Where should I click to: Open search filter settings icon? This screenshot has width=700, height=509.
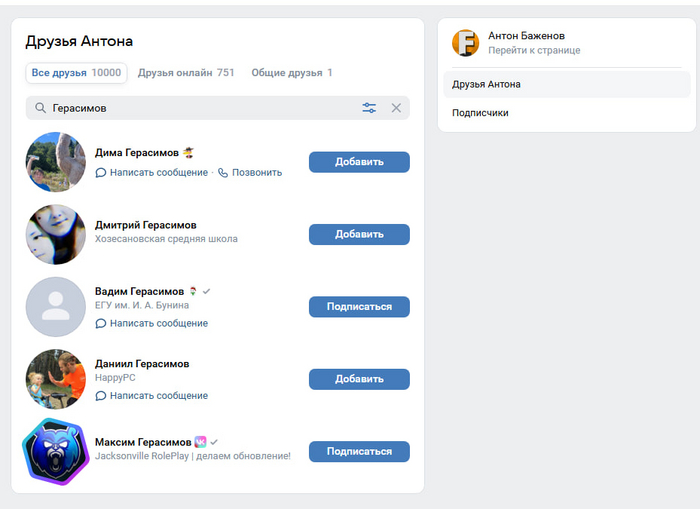click(x=369, y=108)
